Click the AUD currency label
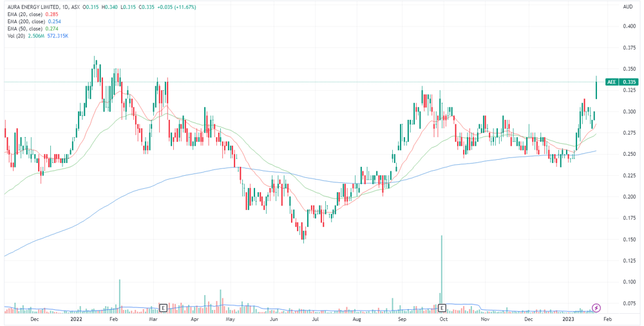 point(627,7)
